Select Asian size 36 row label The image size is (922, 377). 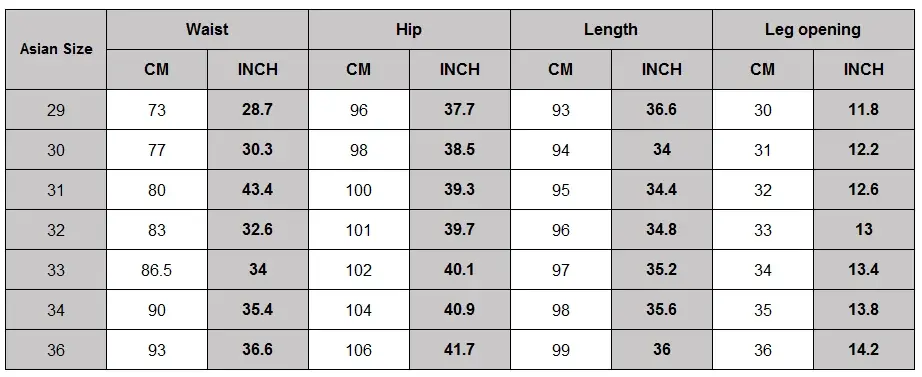click(56, 350)
